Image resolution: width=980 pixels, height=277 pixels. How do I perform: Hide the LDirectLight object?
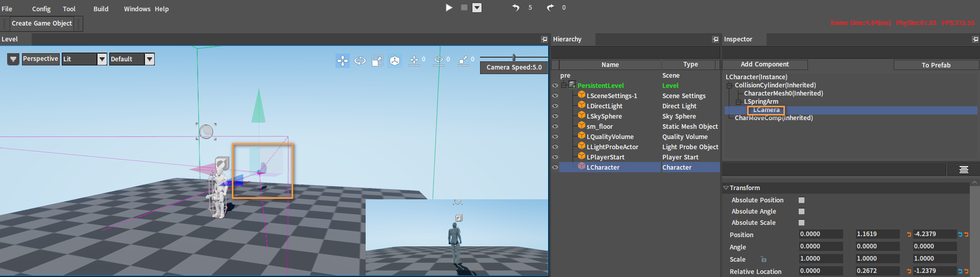[x=555, y=106]
